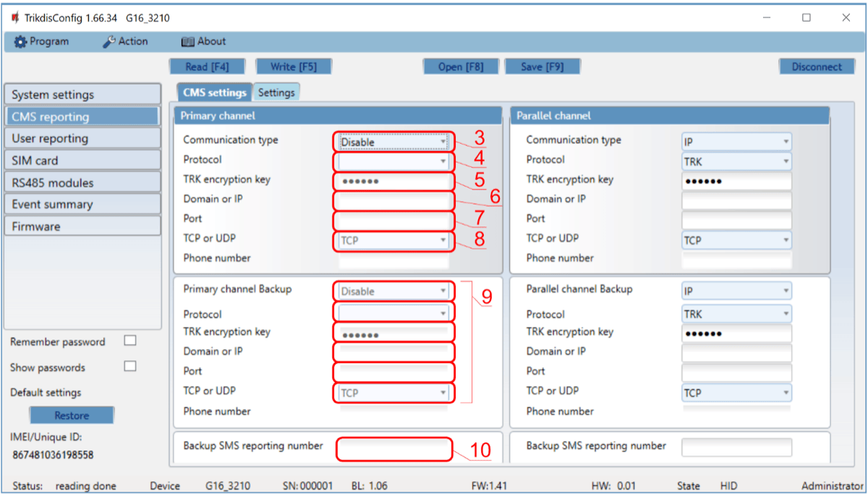Open the Parallel channel Protocol dropdown
The height and width of the screenshot is (496, 868).
coord(736,162)
